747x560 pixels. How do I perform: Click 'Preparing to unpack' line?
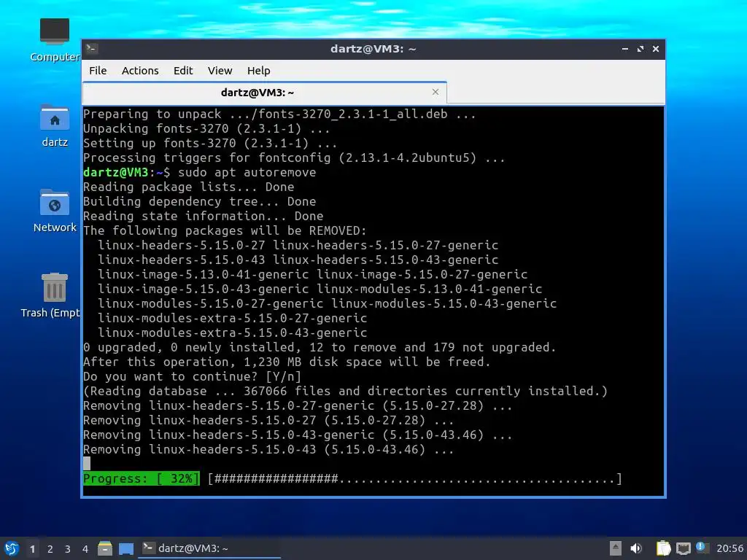[x=279, y=114]
